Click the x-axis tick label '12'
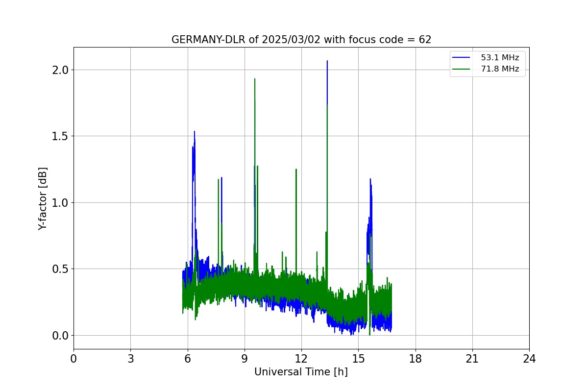The width and height of the screenshot is (588, 392). (301, 359)
